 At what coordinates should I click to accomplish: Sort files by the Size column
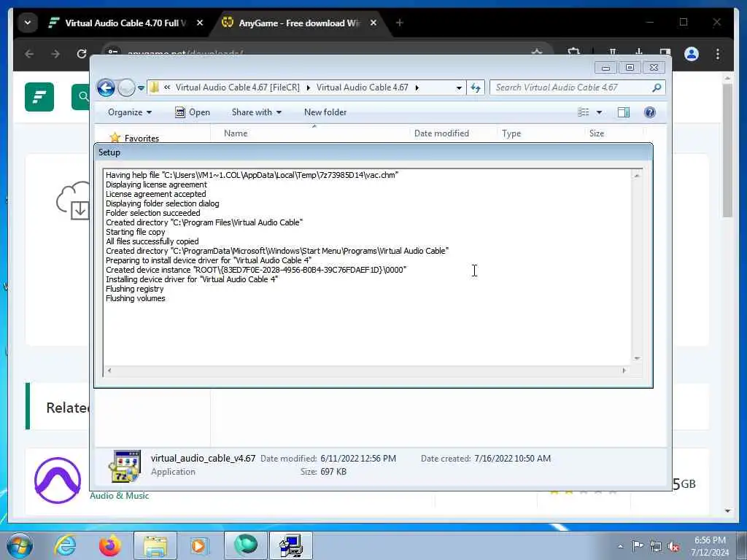tap(597, 133)
